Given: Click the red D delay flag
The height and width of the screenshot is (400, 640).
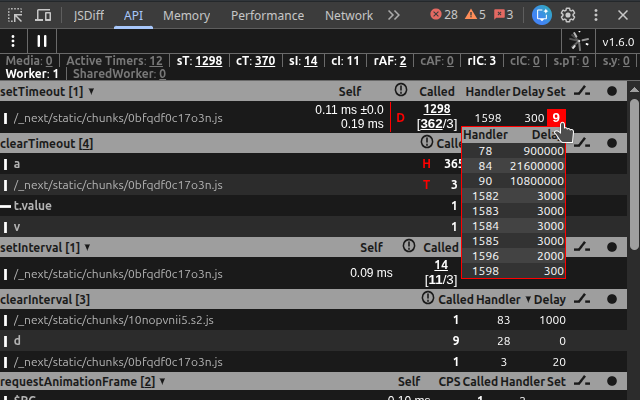Looking at the screenshot, I should [x=400, y=118].
